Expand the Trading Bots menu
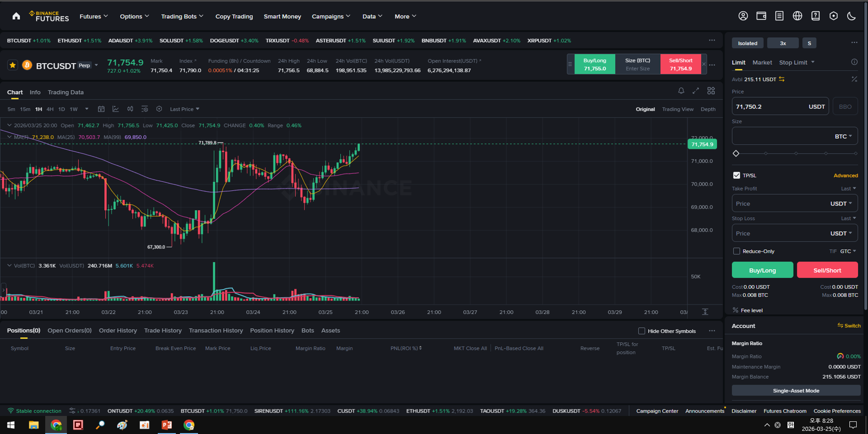The height and width of the screenshot is (434, 868). tap(182, 16)
